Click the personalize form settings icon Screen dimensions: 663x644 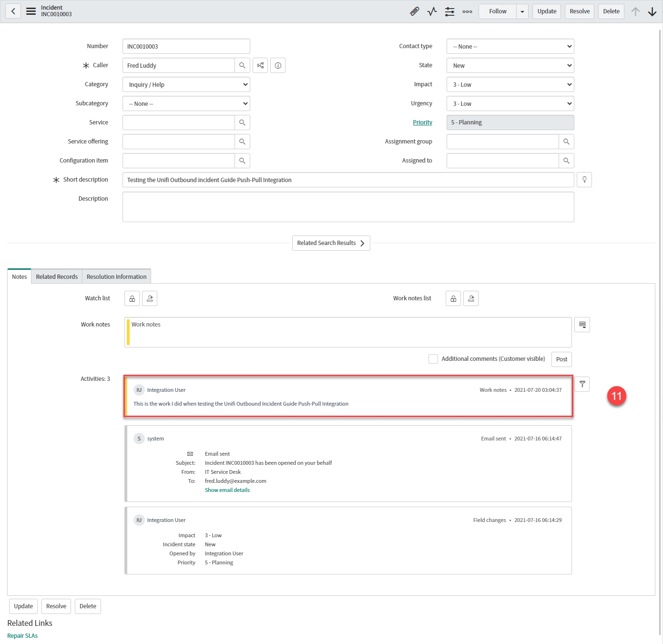pos(449,11)
